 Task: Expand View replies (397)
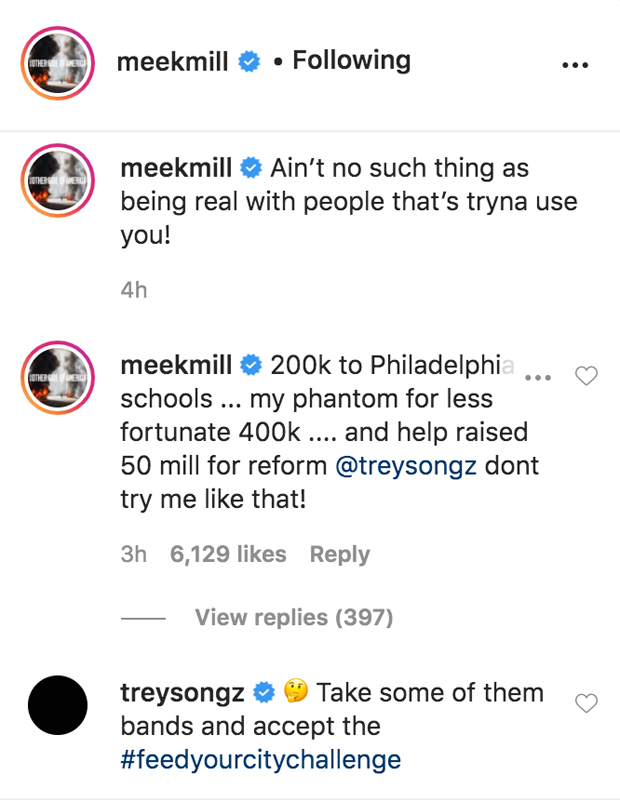coord(293,618)
